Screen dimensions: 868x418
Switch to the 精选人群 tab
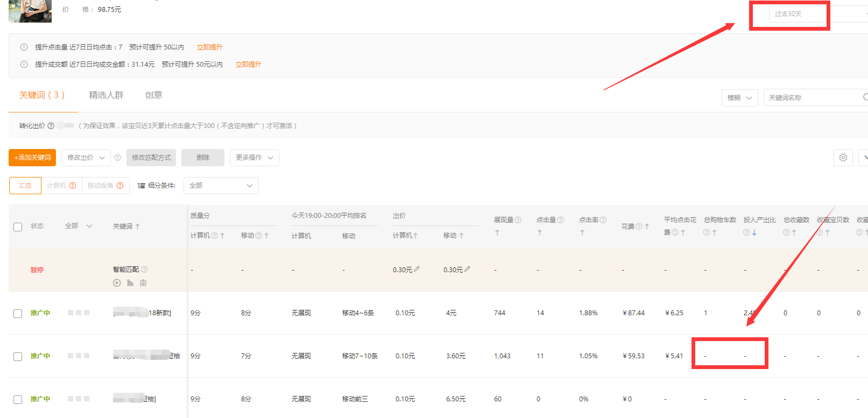coord(106,95)
